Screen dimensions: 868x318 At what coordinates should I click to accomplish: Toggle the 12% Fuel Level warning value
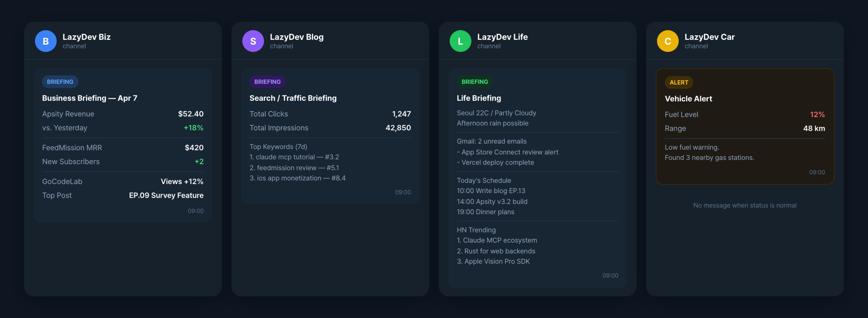pyautogui.click(x=817, y=114)
